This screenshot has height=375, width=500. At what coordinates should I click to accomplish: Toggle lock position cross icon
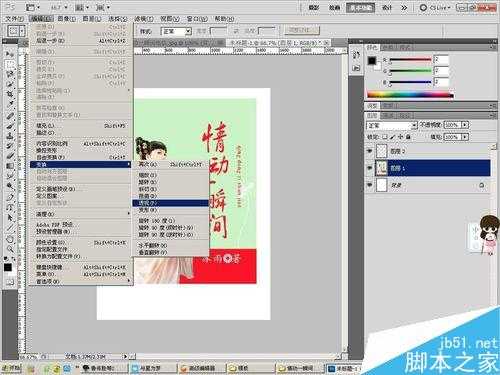400,137
